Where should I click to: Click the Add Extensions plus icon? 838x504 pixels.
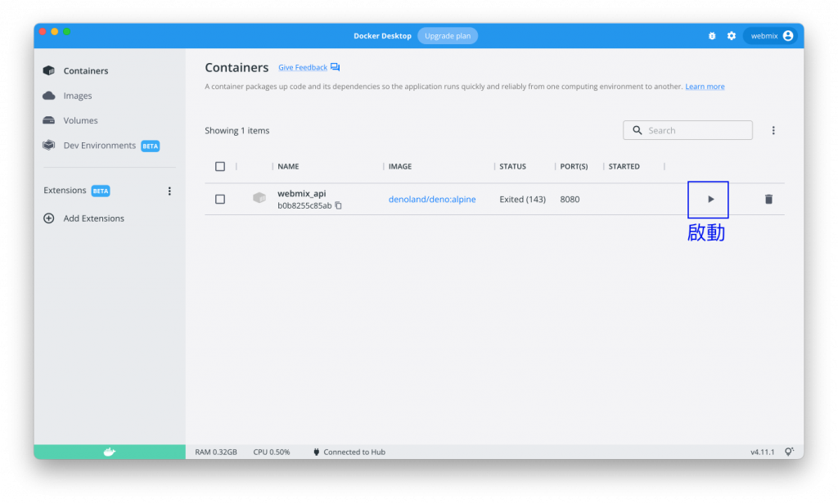point(48,218)
